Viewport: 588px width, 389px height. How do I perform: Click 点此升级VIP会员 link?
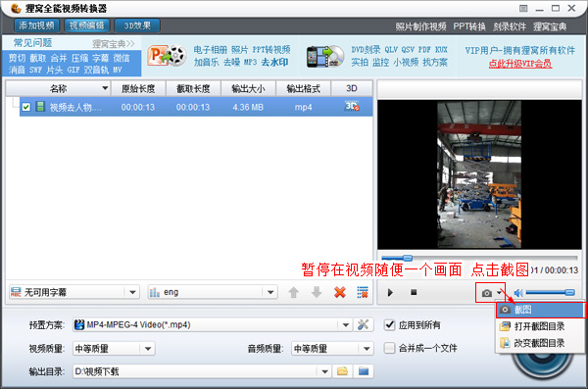(519, 64)
